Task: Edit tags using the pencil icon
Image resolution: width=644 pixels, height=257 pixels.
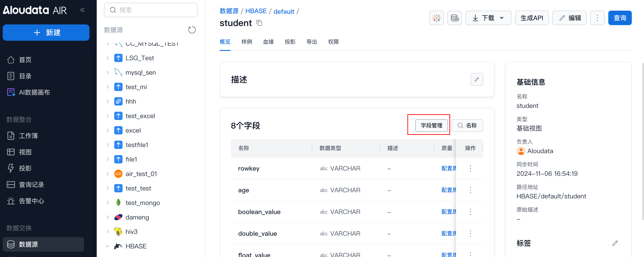Action: 615,243
